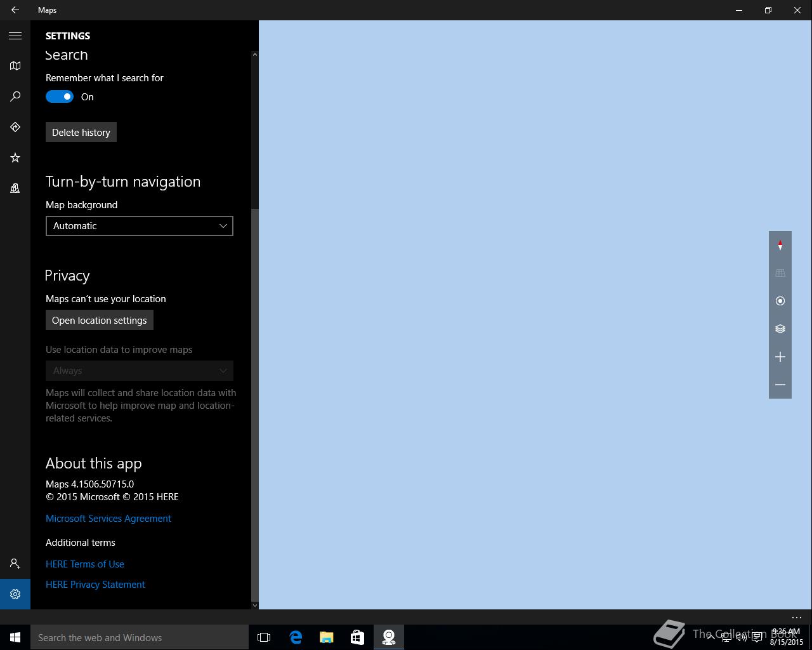The image size is (812, 650).
Task: Open the Favorites star icon
Action: (x=15, y=157)
